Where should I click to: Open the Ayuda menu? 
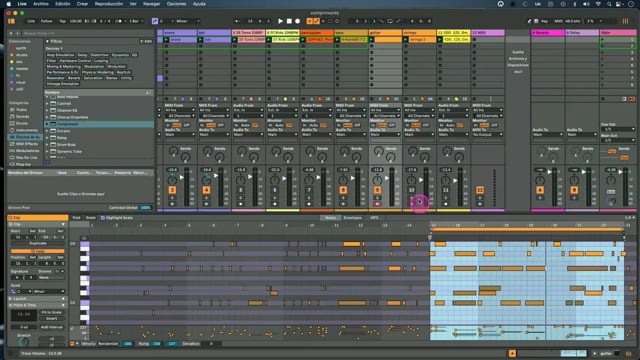199,4
